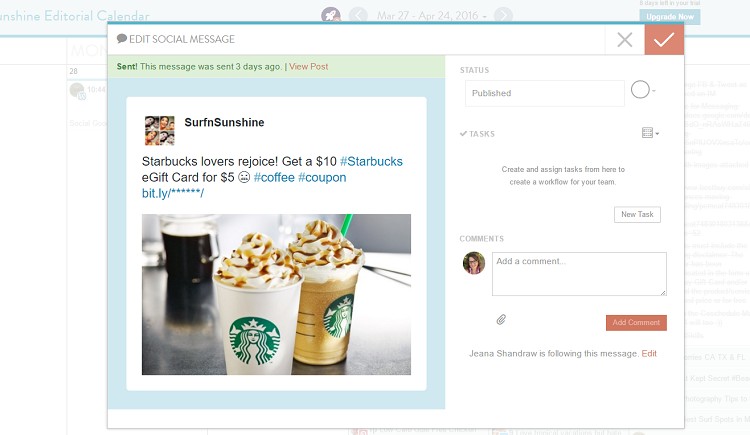The height and width of the screenshot is (435, 750).
Task: Submit with the Add Comment button
Action: coord(636,323)
